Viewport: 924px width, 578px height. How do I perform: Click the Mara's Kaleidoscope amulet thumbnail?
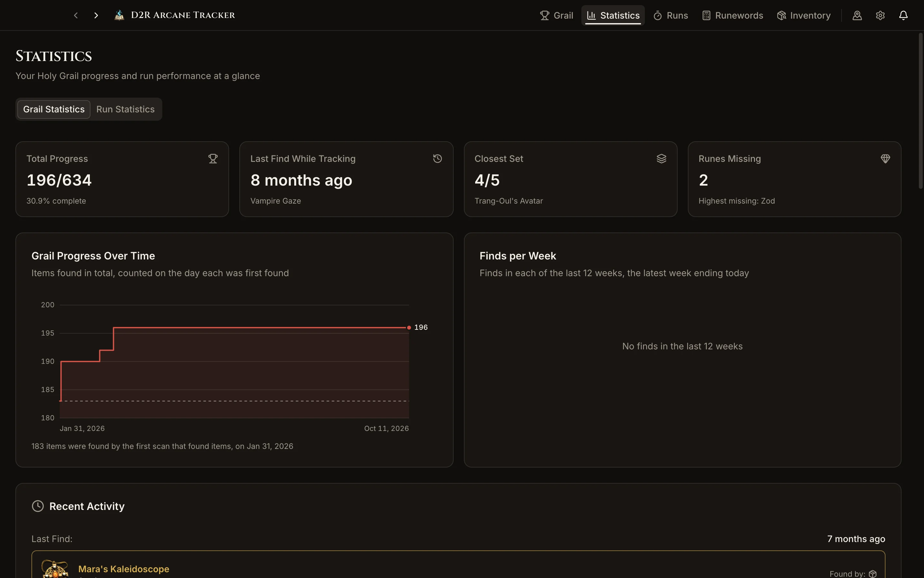[56, 569]
